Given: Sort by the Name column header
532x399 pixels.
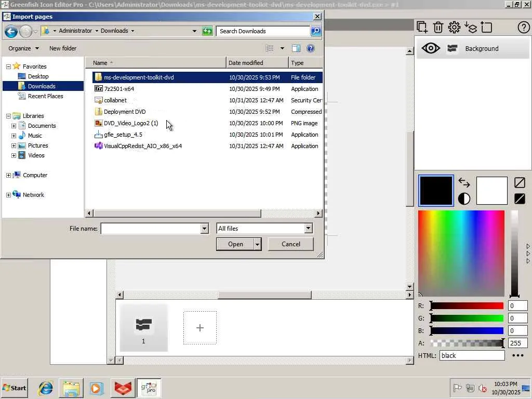Looking at the screenshot, I should (x=155, y=63).
